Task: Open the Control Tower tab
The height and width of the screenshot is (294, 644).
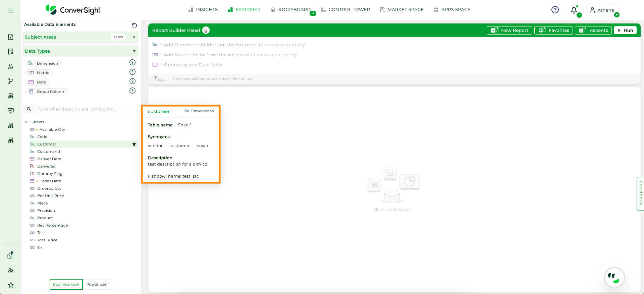Action: point(345,10)
